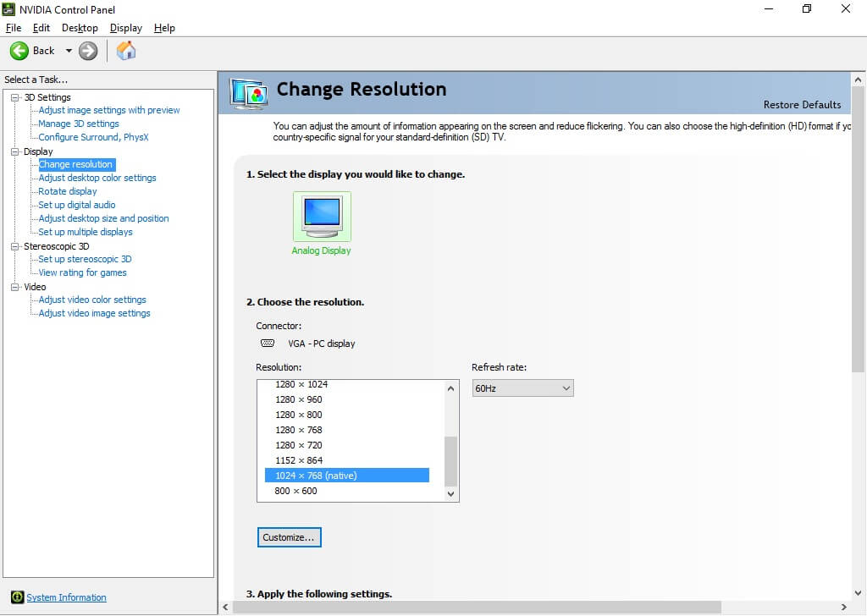This screenshot has height=616, width=867.
Task: Minimize the NVIDIA Control Panel window
Action: (769, 8)
